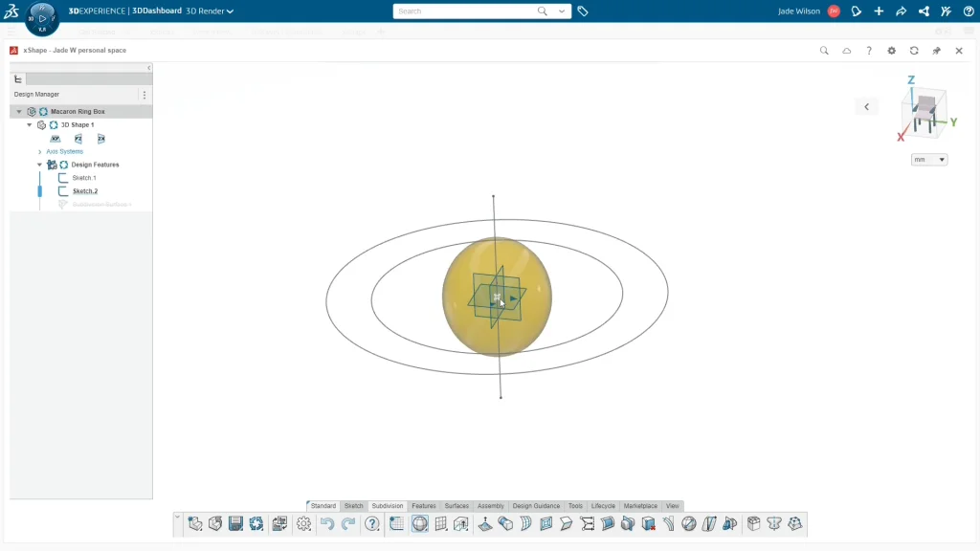Click the compass icon at top left
Viewport: 980px width, 551px height.
point(42,18)
